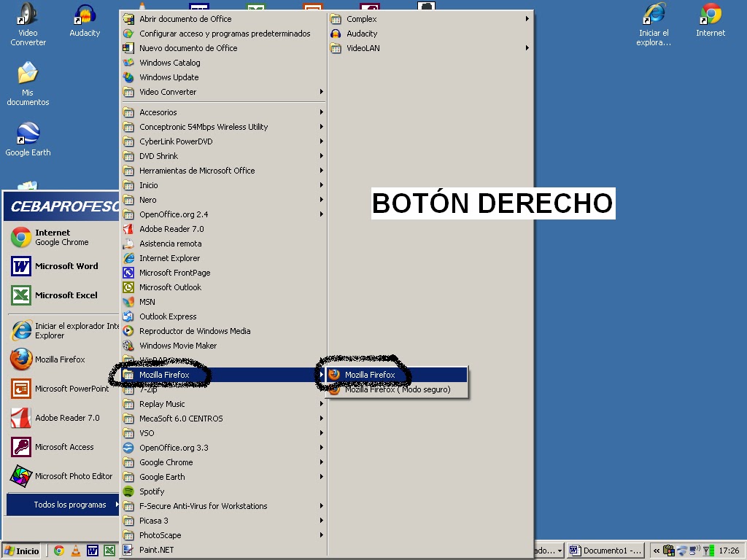The height and width of the screenshot is (560, 747).
Task: Open Spotify in the programs list
Action: (x=224, y=491)
